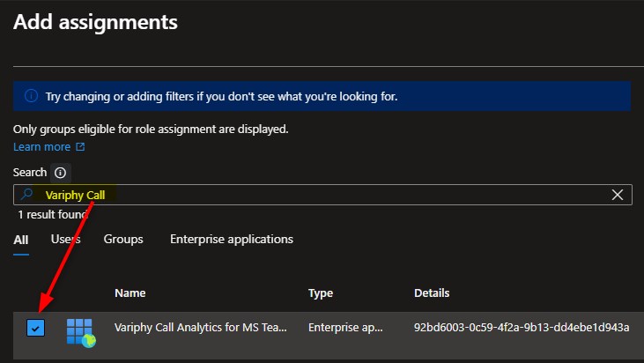
Task: Click the Enterprise ap... type cell
Action: pyautogui.click(x=345, y=327)
